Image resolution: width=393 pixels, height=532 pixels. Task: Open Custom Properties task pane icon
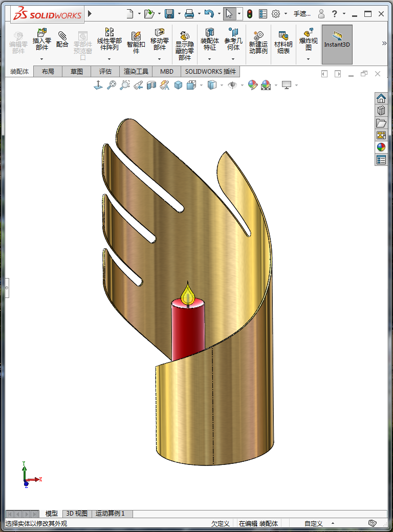click(381, 159)
